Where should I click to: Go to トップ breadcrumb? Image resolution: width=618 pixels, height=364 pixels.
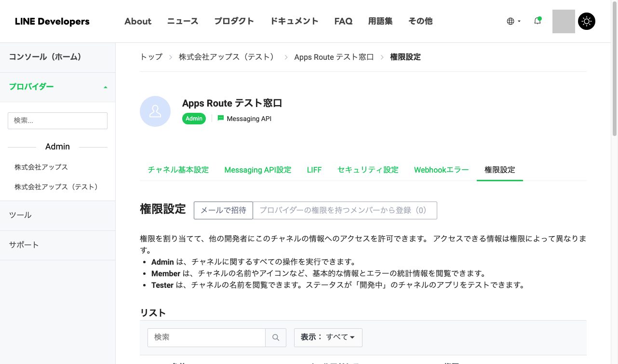(x=151, y=57)
